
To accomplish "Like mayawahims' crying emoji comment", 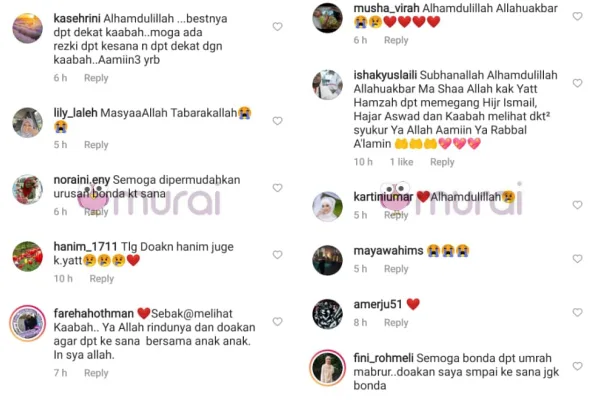I will point(577,259).
